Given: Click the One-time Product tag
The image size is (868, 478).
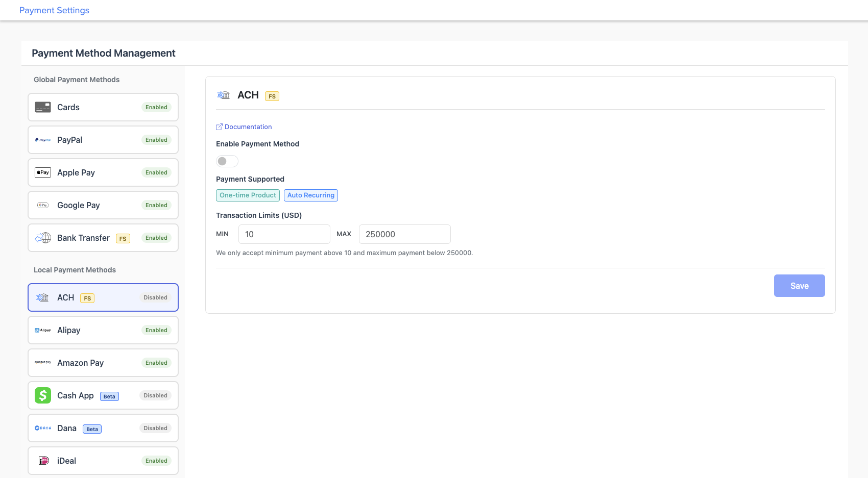Looking at the screenshot, I should [x=248, y=195].
